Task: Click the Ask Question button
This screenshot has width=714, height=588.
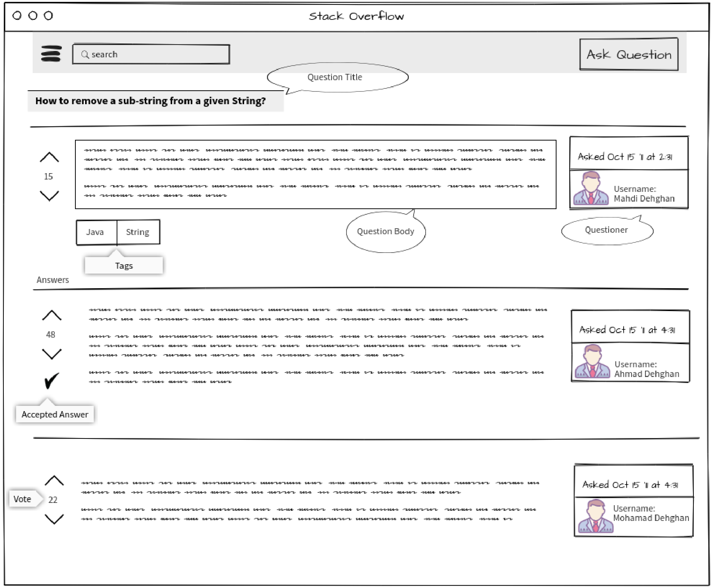Action: click(629, 54)
